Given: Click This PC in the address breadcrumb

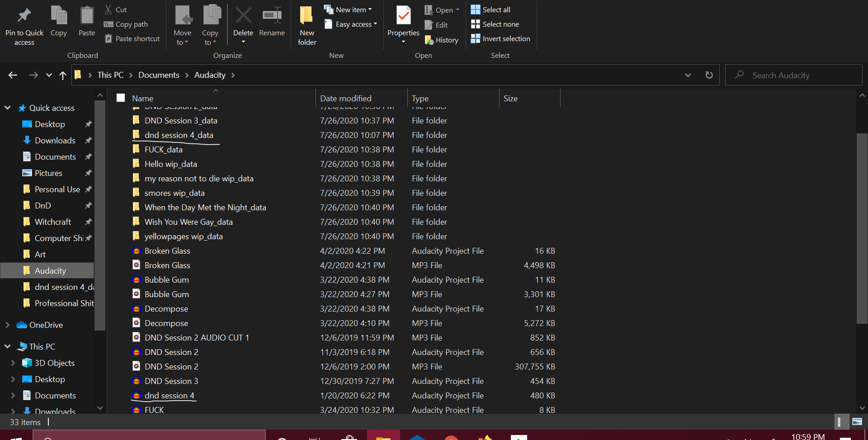Looking at the screenshot, I should click(x=110, y=75).
